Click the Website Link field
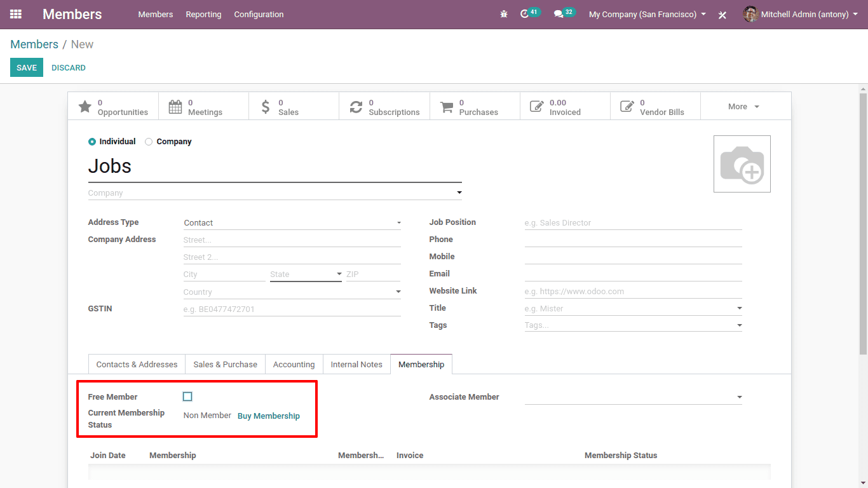The height and width of the screenshot is (488, 868). point(633,292)
